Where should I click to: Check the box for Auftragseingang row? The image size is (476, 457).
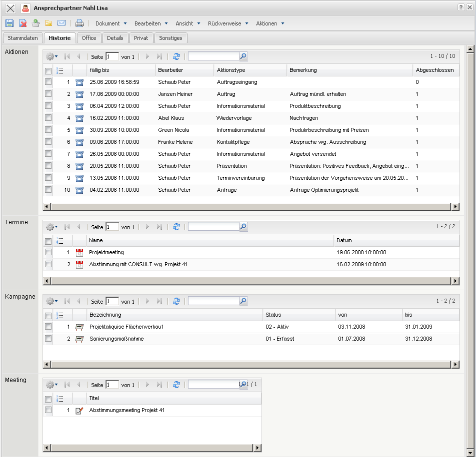click(48, 82)
